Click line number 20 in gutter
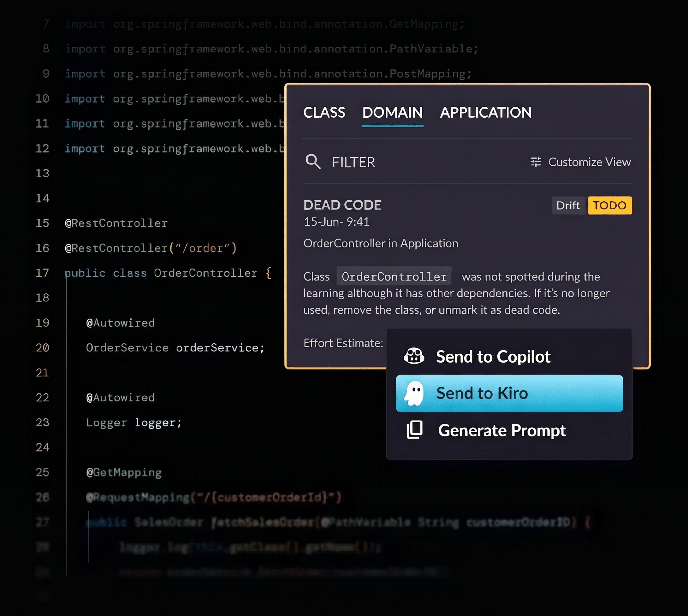The height and width of the screenshot is (616, 688). [42, 347]
